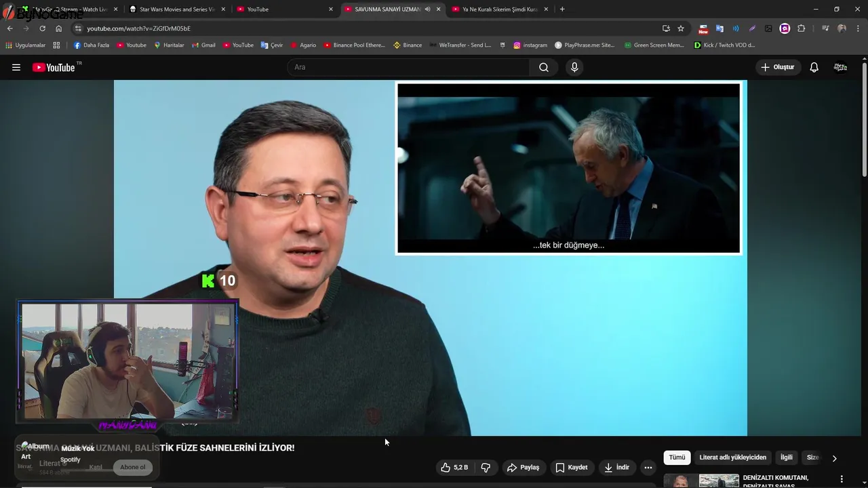Bookmark this page with star icon
Viewport: 868px width, 488px height.
pos(681,28)
